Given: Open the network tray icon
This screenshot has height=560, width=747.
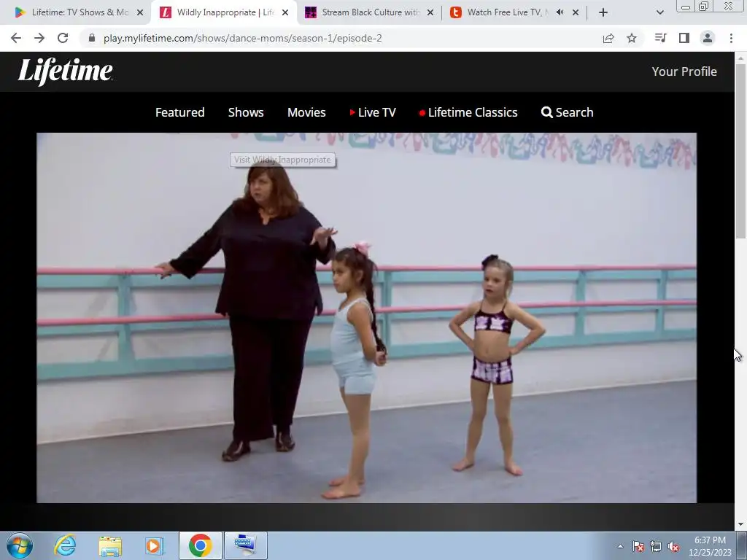Looking at the screenshot, I should point(656,546).
